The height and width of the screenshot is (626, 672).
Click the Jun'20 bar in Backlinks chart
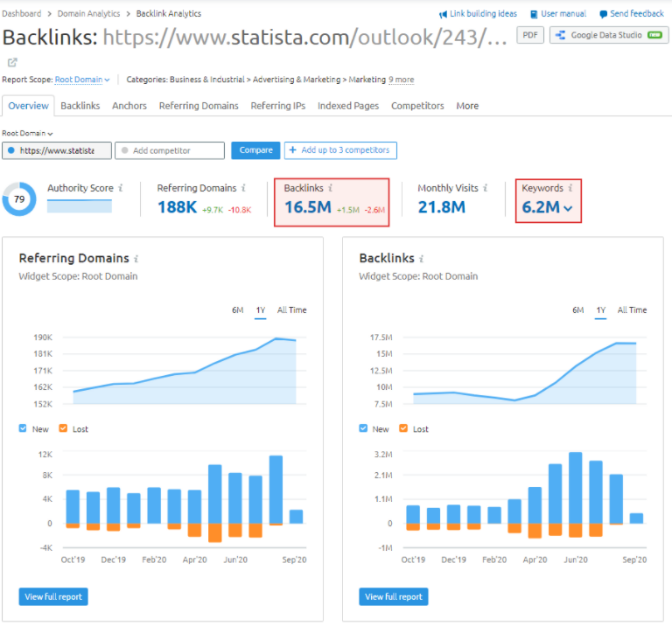tap(576, 488)
